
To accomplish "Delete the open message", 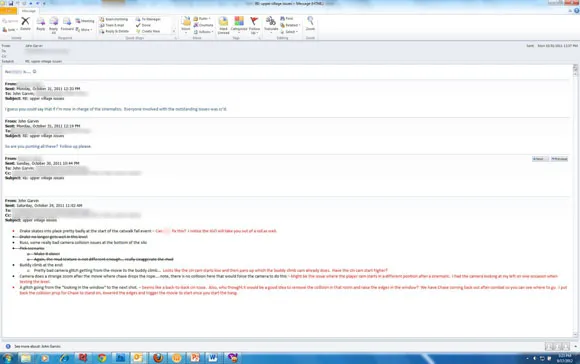I will (x=25, y=23).
